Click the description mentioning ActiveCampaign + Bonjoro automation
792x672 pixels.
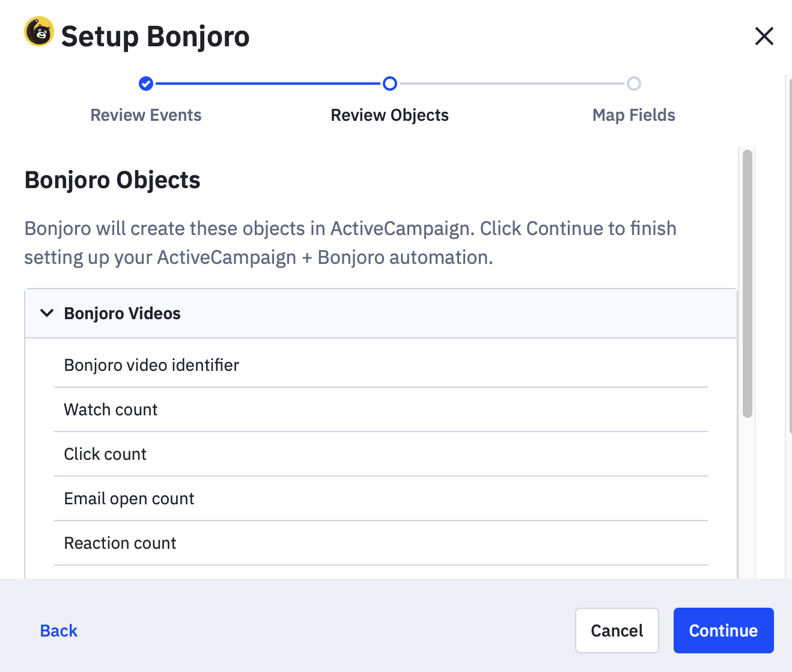pos(350,243)
